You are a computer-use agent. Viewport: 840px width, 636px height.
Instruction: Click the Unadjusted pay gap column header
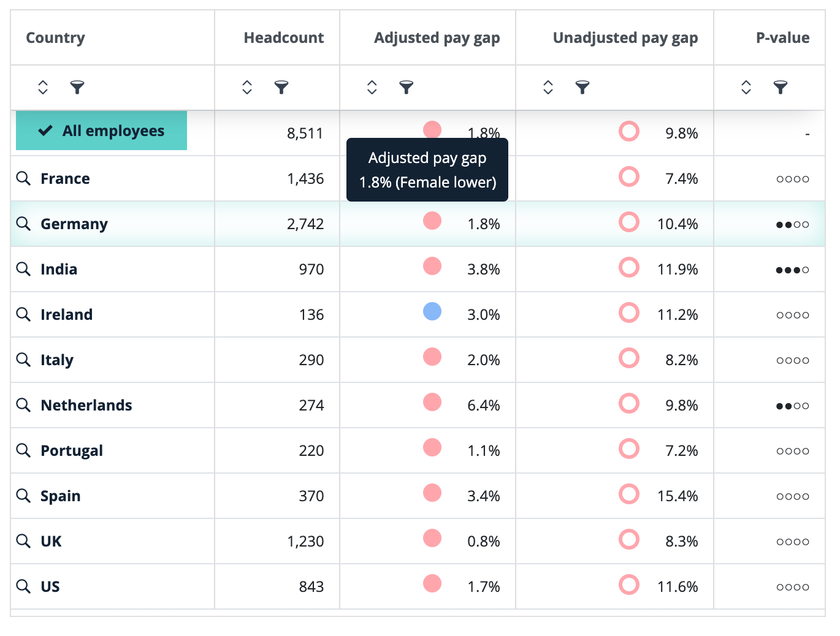(x=625, y=38)
